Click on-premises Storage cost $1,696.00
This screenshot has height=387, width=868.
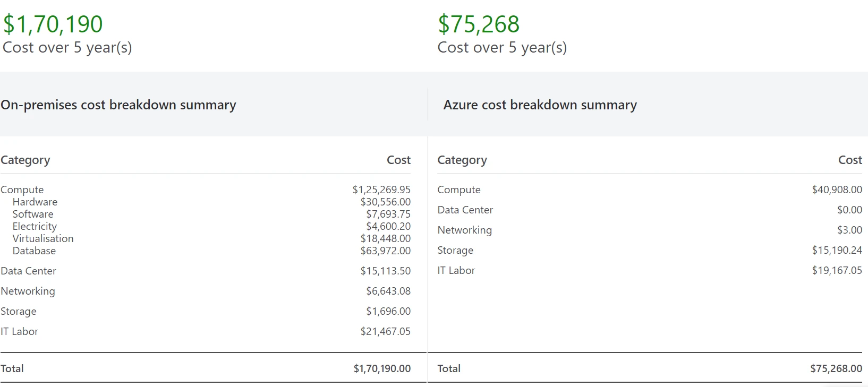click(x=388, y=311)
